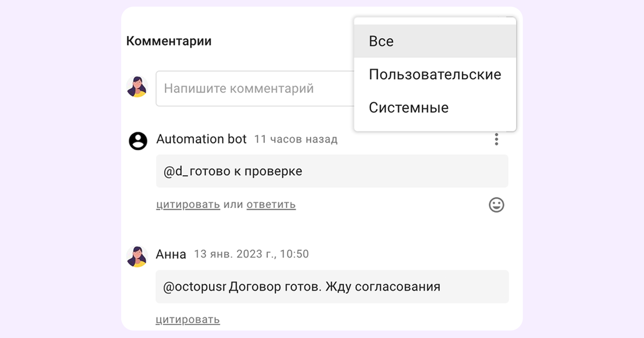Click the "Комментарии" heading
The image size is (644, 338).
[169, 41]
